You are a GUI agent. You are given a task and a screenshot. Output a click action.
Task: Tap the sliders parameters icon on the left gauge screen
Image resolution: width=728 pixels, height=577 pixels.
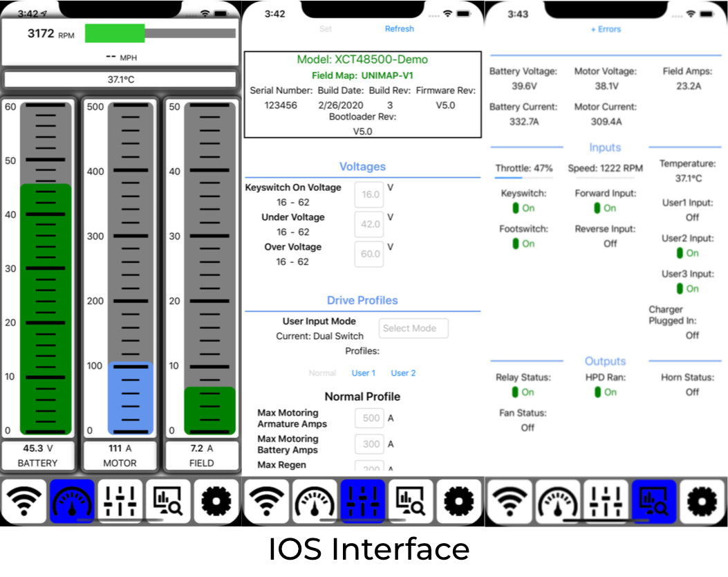[x=120, y=501]
